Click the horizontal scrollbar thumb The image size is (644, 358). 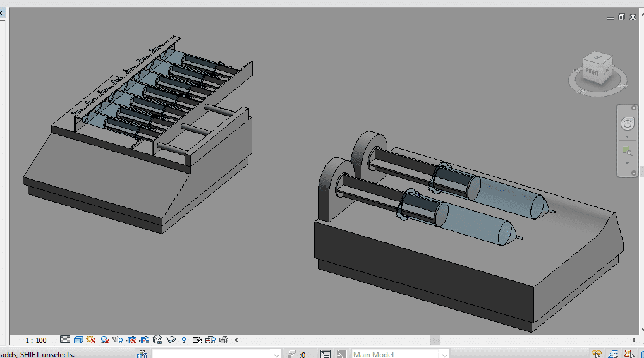click(x=435, y=340)
